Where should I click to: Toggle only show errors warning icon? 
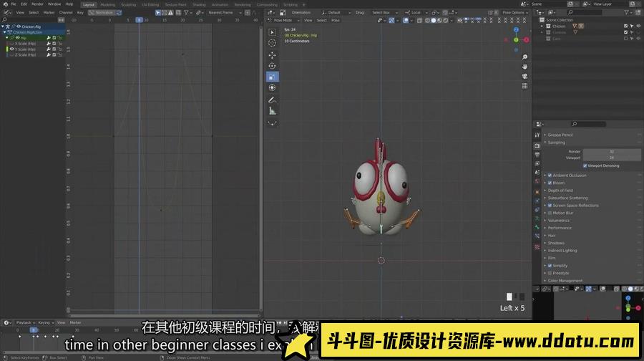click(171, 13)
